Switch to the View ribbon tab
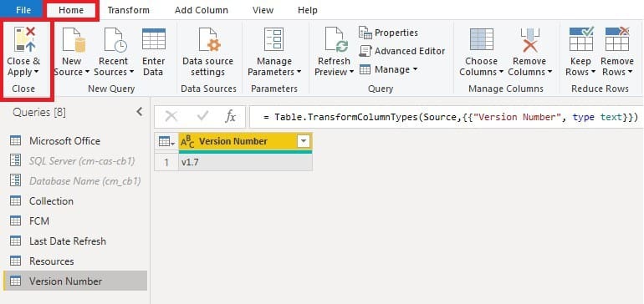644x304 pixels. 263,10
